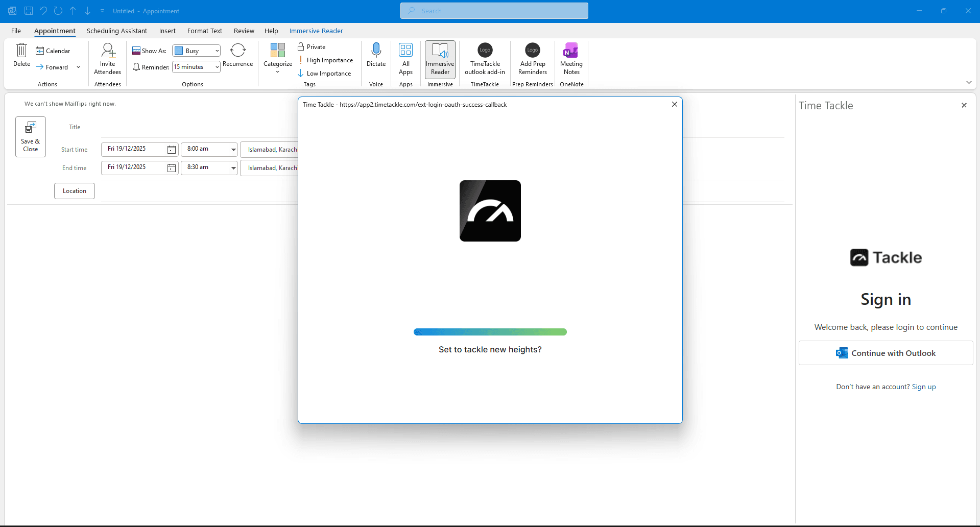Toggle Low Importance flag
Screen dimensions: 980x527
[324, 74]
